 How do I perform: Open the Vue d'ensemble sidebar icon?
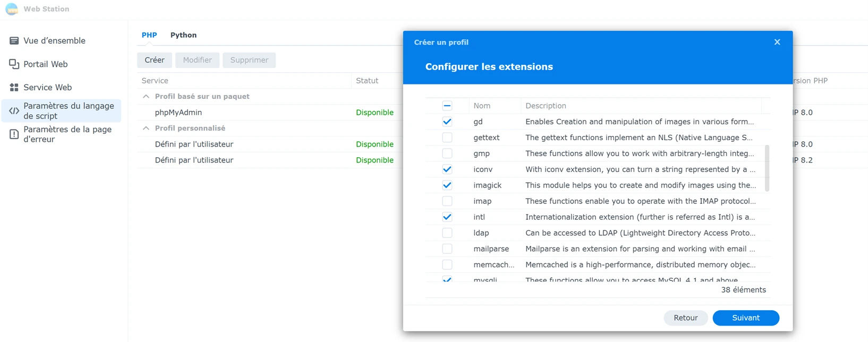14,41
